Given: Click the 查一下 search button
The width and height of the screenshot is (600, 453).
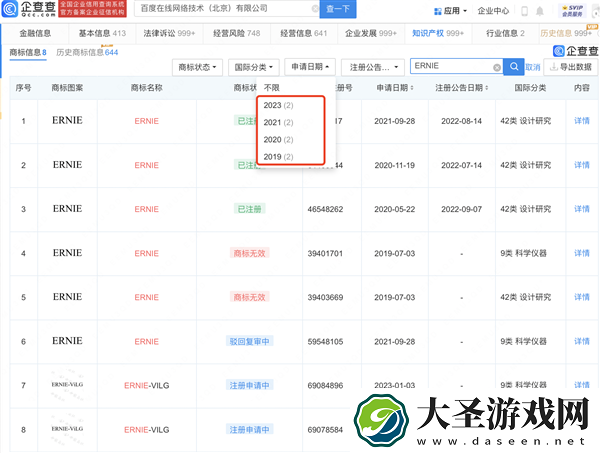Looking at the screenshot, I should (x=338, y=9).
